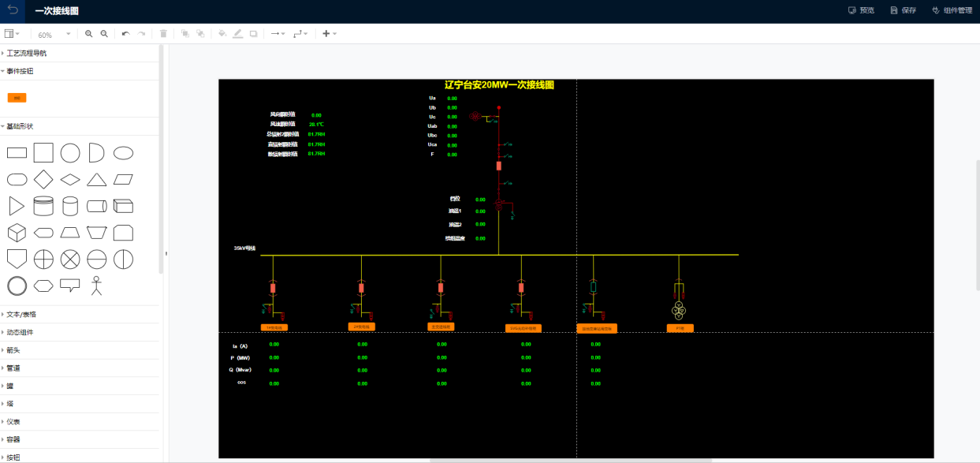Screen dimensions: 980x463
Task: Click the delete trash can icon
Action: tap(163, 34)
